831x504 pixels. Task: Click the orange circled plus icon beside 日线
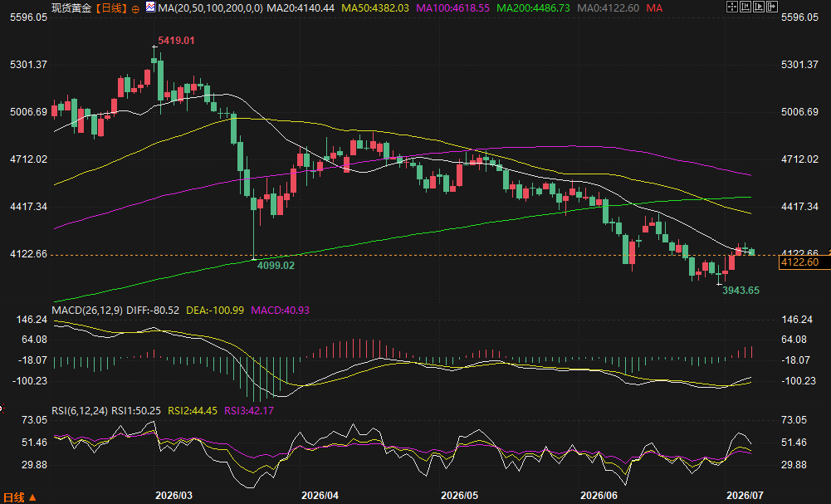pos(135,9)
